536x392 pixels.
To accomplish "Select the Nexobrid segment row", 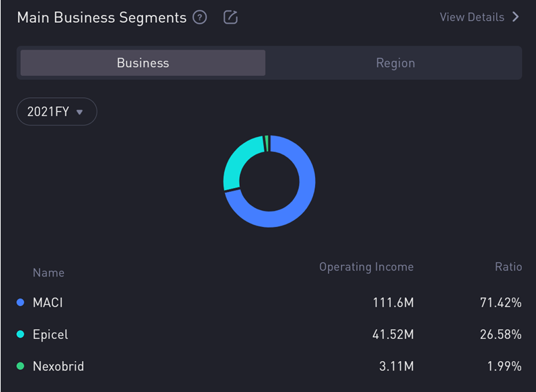I will (269, 366).
